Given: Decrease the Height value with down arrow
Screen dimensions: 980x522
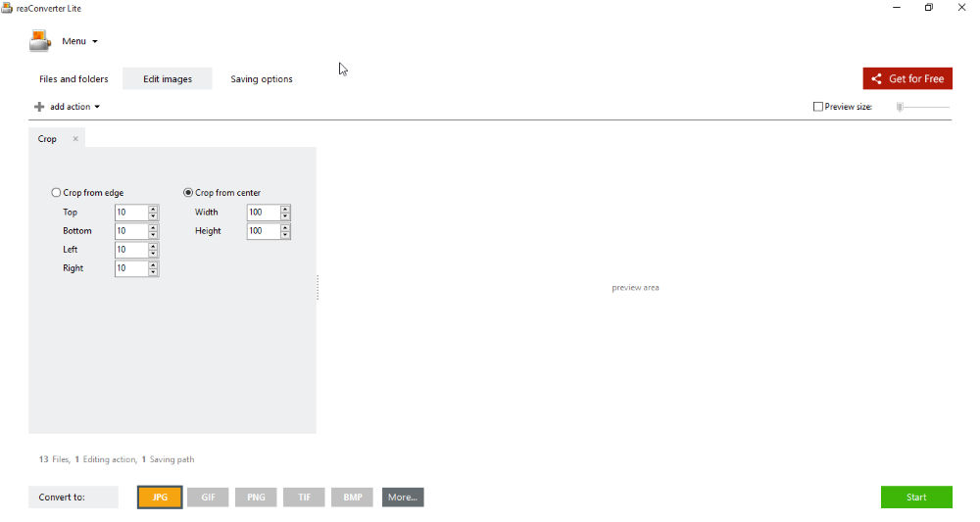Looking at the screenshot, I should (285, 235).
